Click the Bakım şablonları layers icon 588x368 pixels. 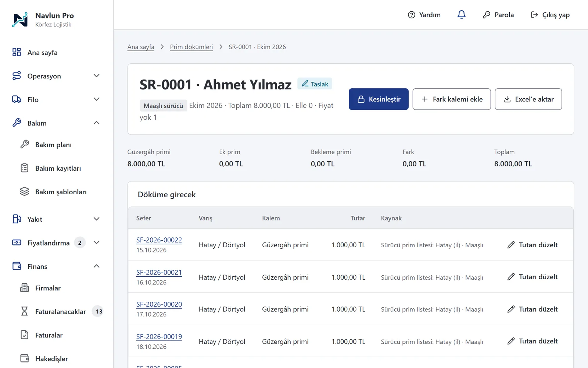click(x=25, y=192)
